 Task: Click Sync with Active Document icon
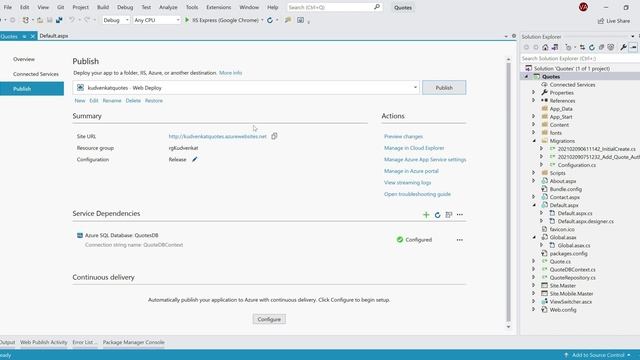click(x=582, y=47)
